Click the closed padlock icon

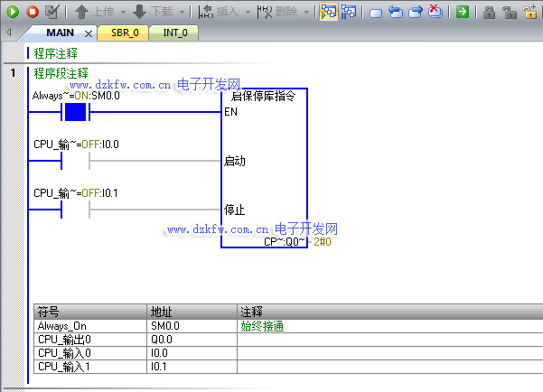click(x=489, y=12)
